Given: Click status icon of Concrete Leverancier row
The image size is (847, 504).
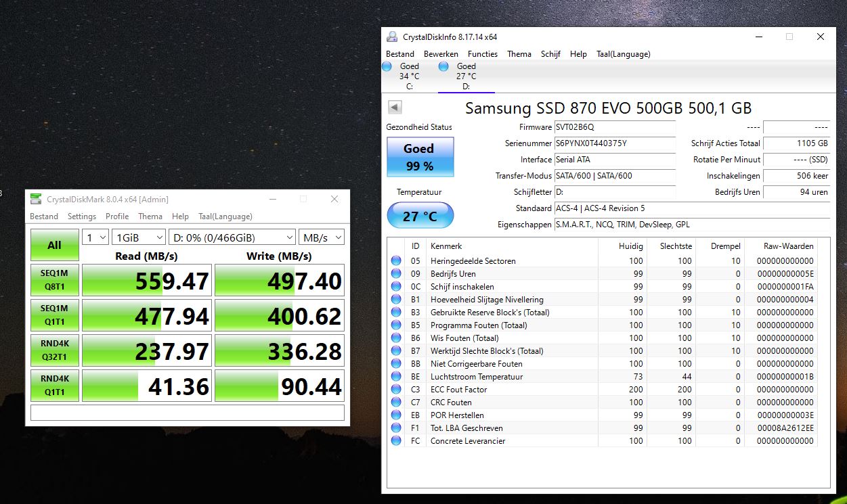Looking at the screenshot, I should pyautogui.click(x=396, y=441).
